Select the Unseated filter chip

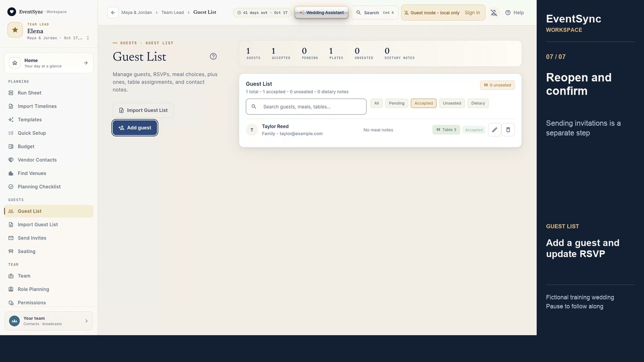(452, 103)
